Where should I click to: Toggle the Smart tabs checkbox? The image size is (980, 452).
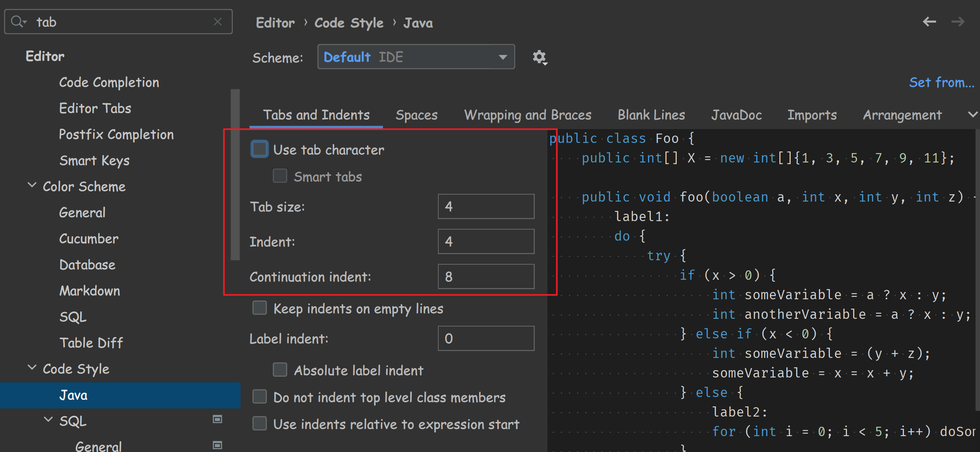pos(280,176)
